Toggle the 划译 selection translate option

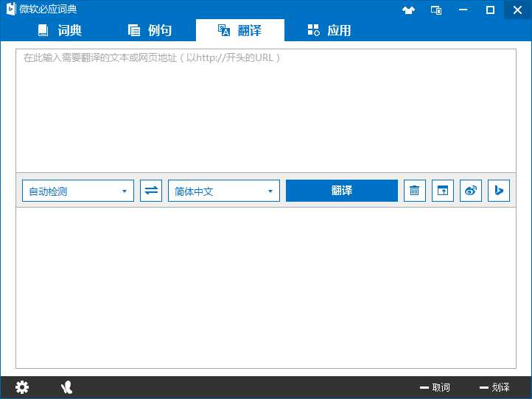coord(494,387)
